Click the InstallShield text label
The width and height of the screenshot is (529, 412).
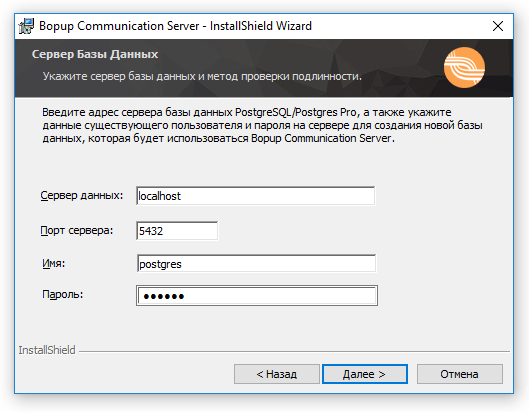pyautogui.click(x=47, y=350)
